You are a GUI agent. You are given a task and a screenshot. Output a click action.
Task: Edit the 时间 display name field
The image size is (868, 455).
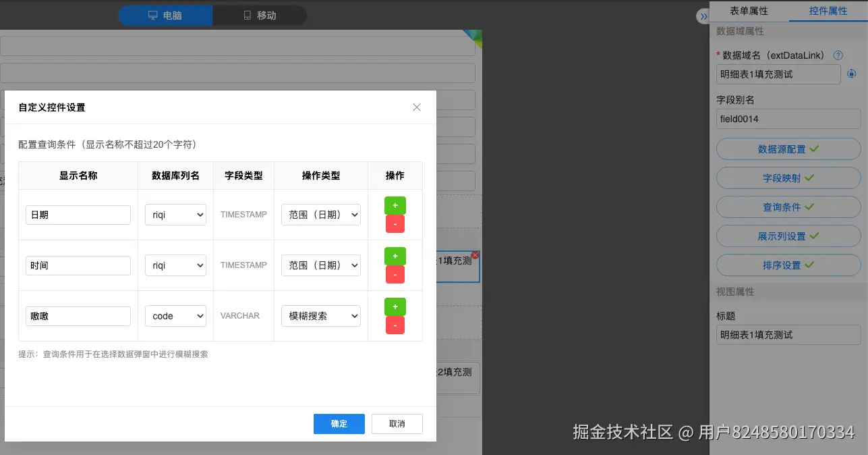pos(78,265)
